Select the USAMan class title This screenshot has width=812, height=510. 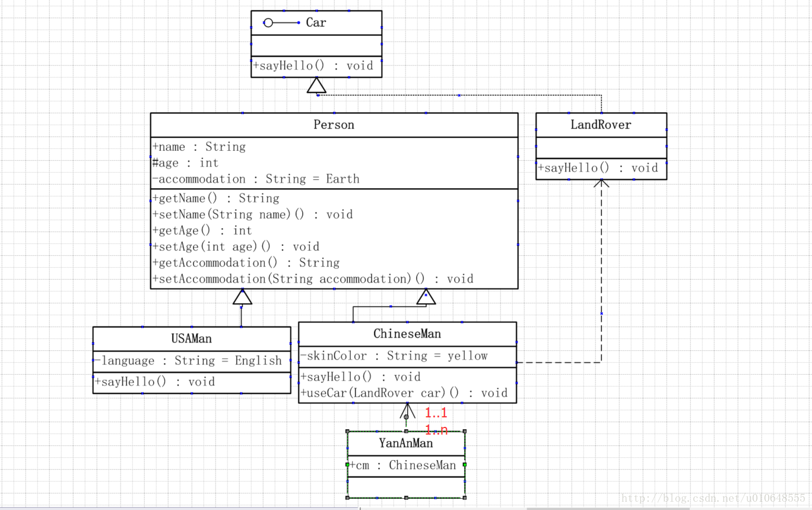[191, 339]
